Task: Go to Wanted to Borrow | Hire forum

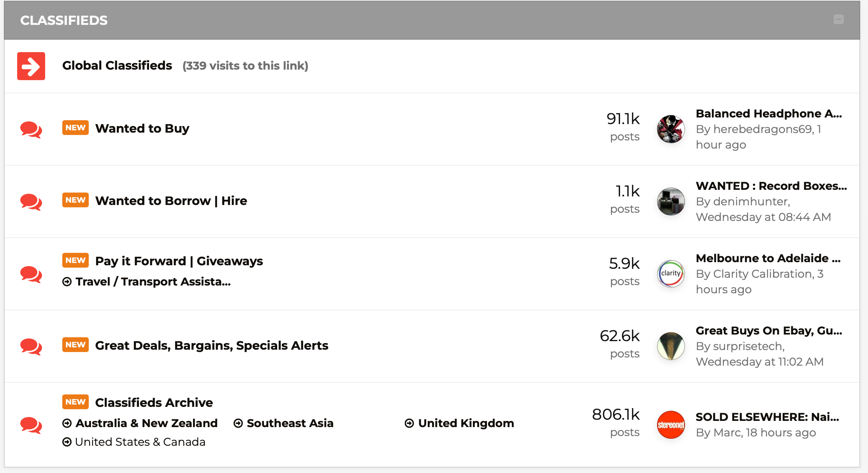Action: point(171,201)
